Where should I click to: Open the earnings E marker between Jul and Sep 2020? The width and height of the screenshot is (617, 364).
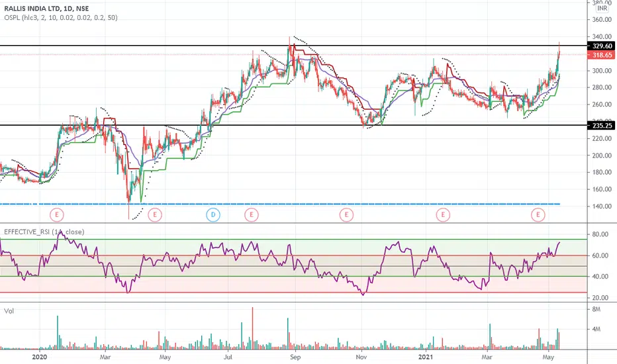tap(252, 215)
